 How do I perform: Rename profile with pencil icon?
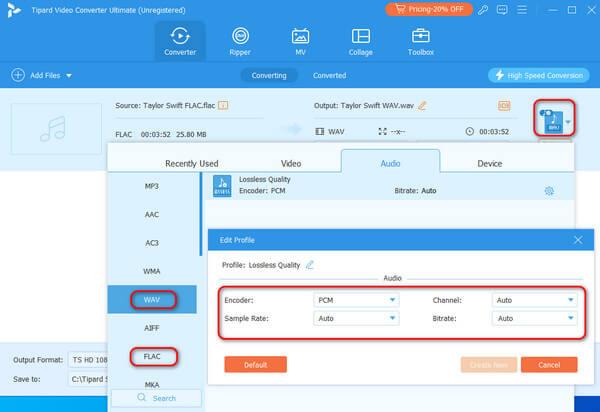click(310, 265)
